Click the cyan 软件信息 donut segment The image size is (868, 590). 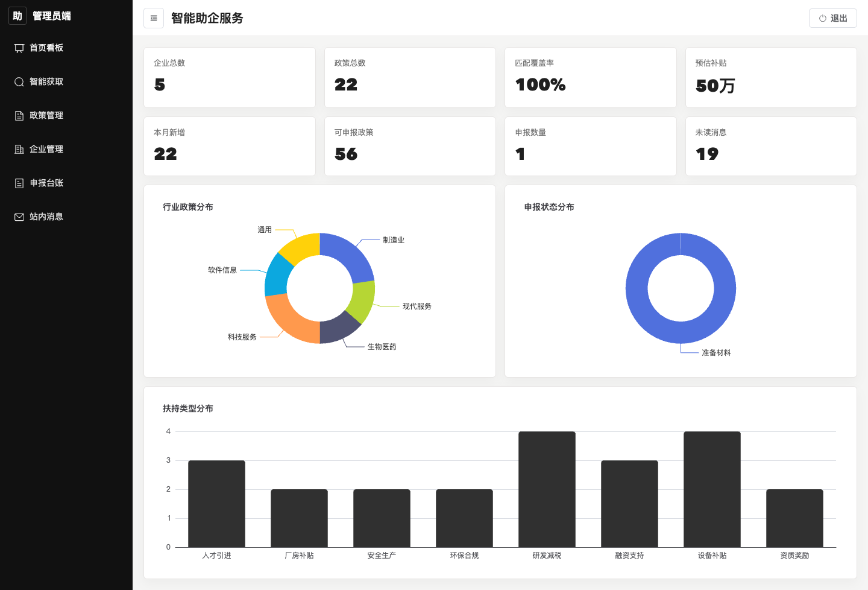click(277, 276)
